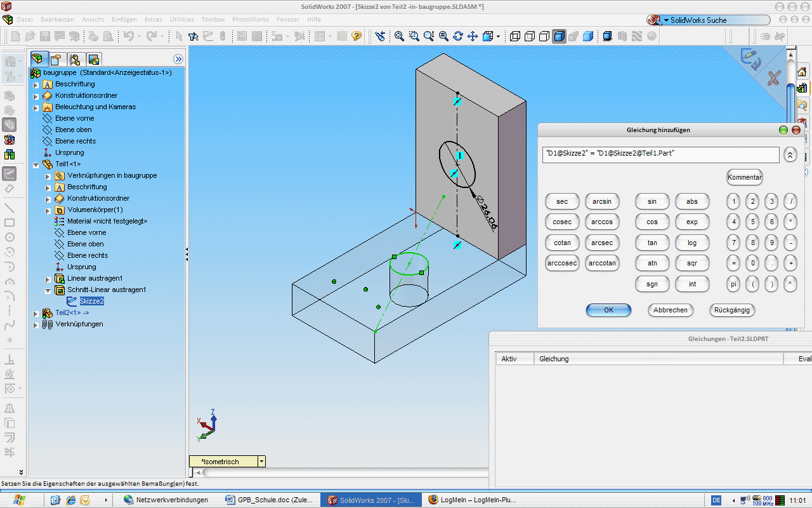Click the pi constant key

(x=734, y=284)
